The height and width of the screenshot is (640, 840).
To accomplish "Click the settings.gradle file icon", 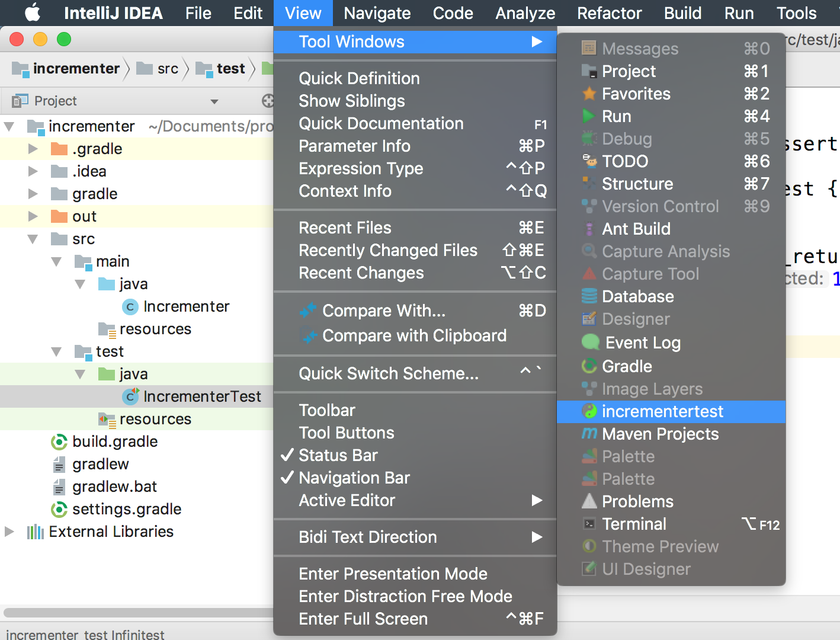I will click(59, 509).
